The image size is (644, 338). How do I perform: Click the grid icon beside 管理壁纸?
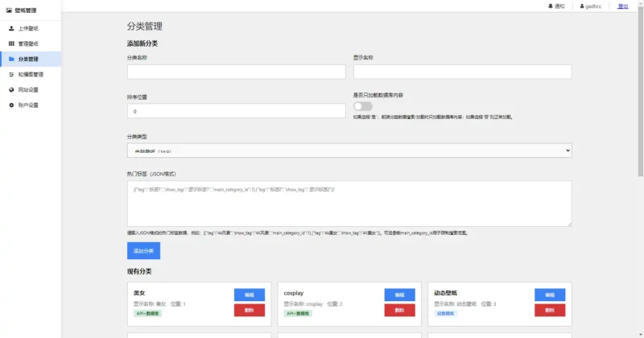pos(10,43)
